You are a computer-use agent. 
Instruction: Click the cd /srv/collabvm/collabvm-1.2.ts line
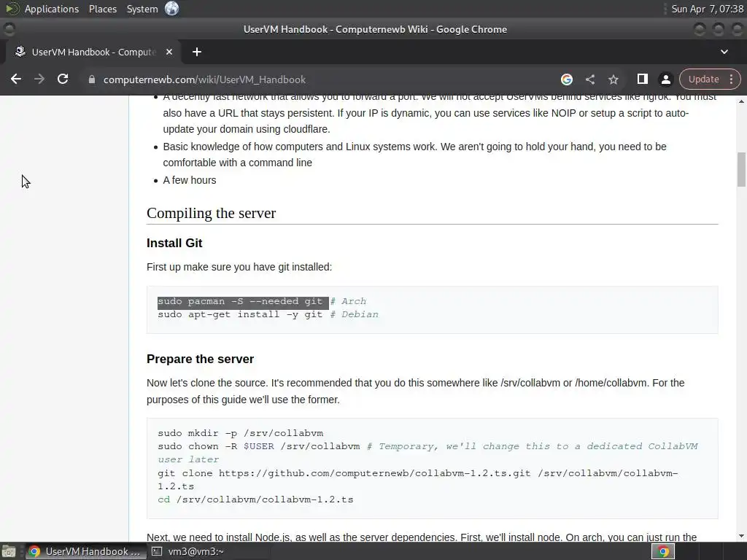(255, 499)
